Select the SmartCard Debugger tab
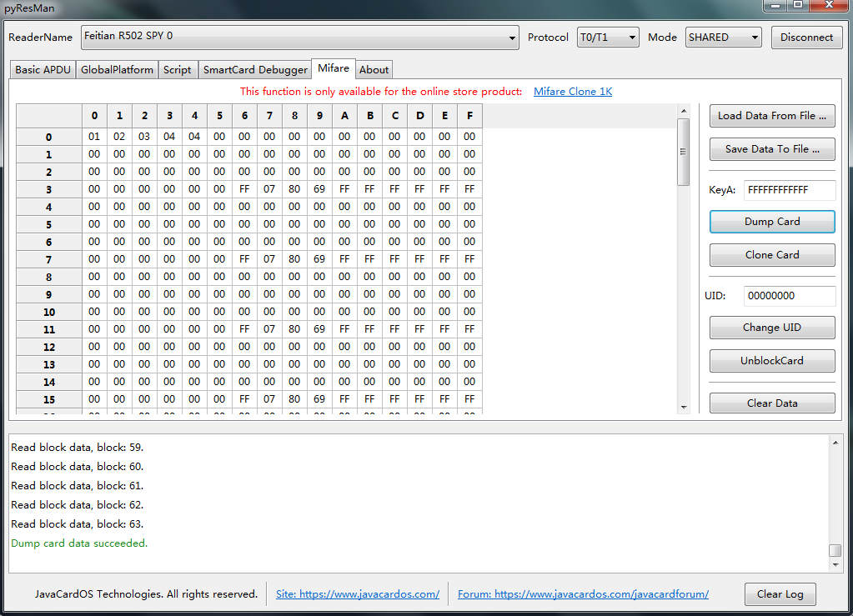 click(255, 70)
